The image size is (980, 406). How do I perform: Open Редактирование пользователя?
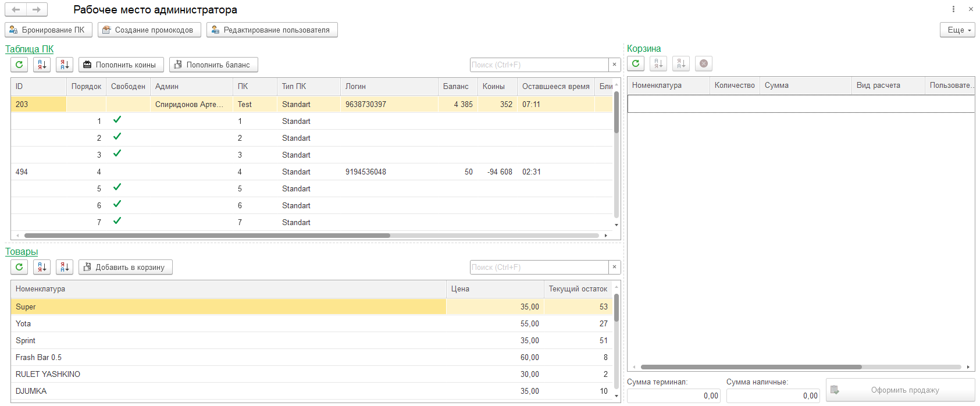[272, 30]
